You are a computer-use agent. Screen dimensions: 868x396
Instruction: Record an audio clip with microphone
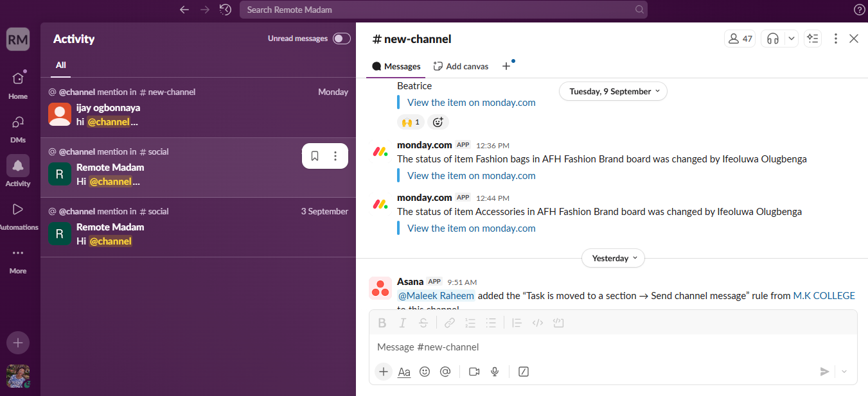coord(495,372)
